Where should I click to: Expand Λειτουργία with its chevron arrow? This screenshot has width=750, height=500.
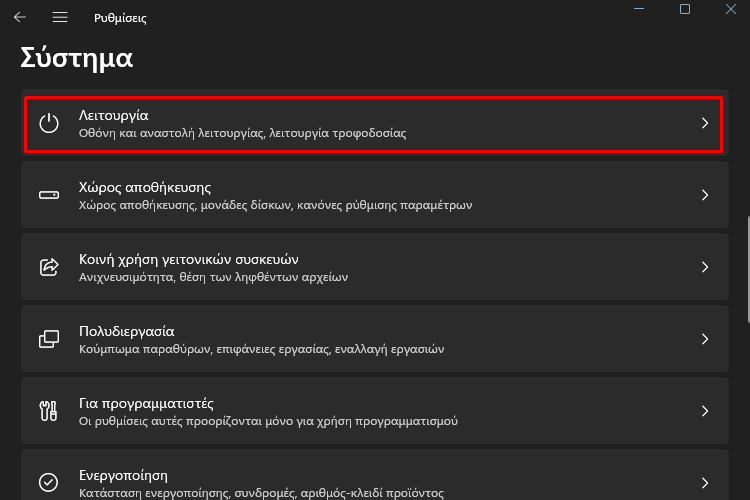[x=705, y=123]
